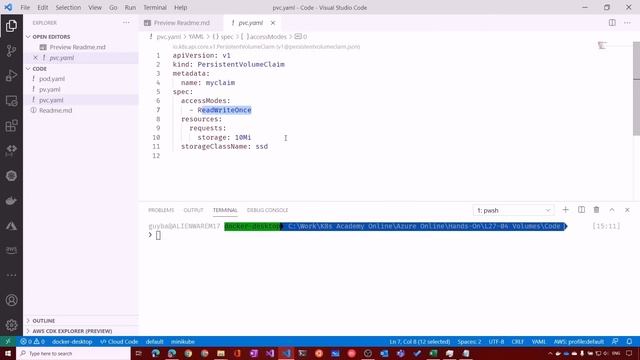The width and height of the screenshot is (640, 360).
Task: Click minikube status bar item
Action: (182, 342)
